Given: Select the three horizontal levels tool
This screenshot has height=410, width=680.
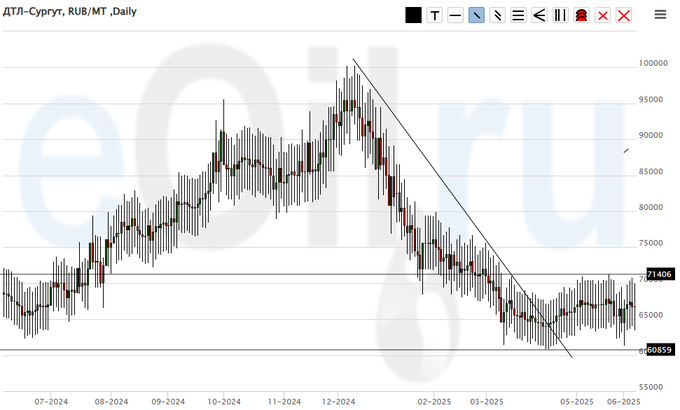Looking at the screenshot, I should 518,15.
